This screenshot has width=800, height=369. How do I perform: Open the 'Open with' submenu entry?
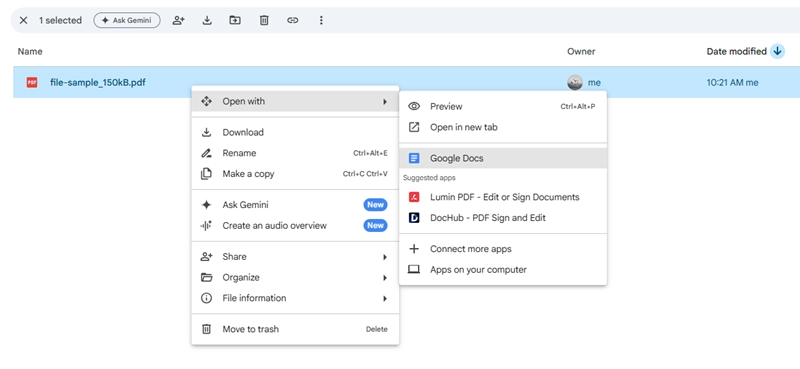click(295, 102)
